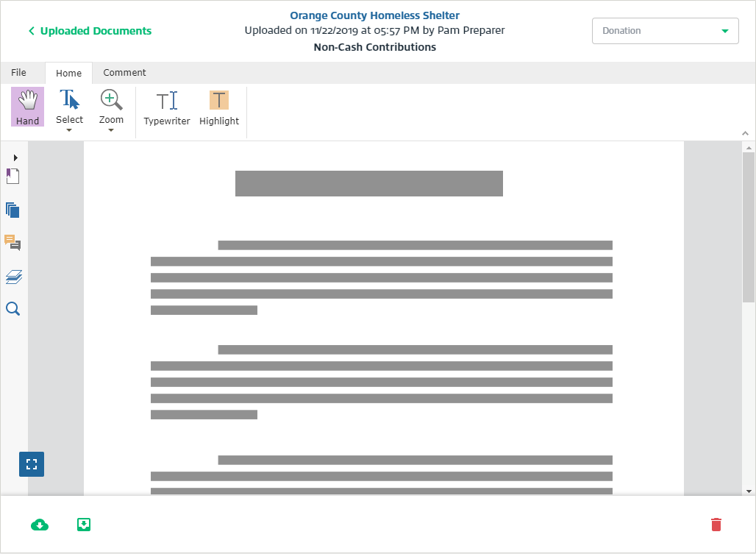
Task: Click the scrollbar down arrow
Action: point(749,491)
